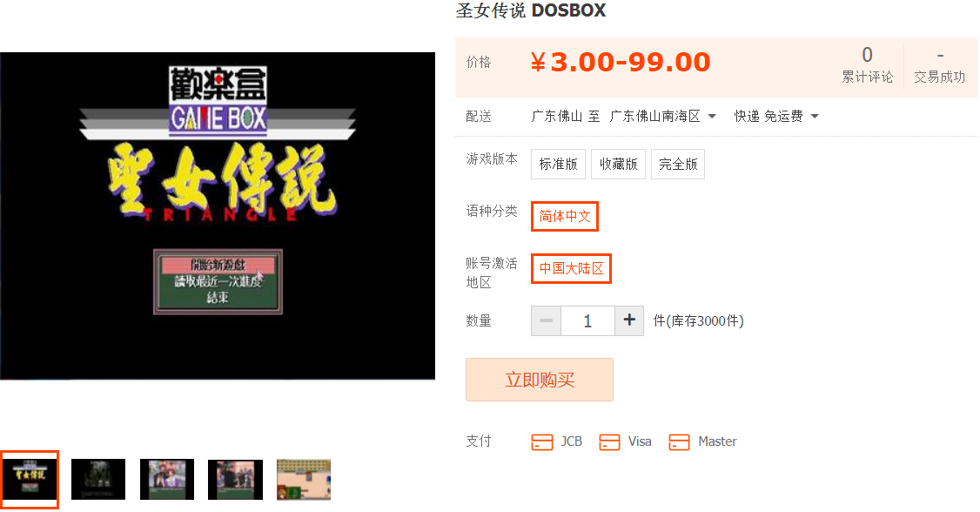Select the 完全版 game version option
Viewport: 980px width, 512px height.
(x=678, y=164)
